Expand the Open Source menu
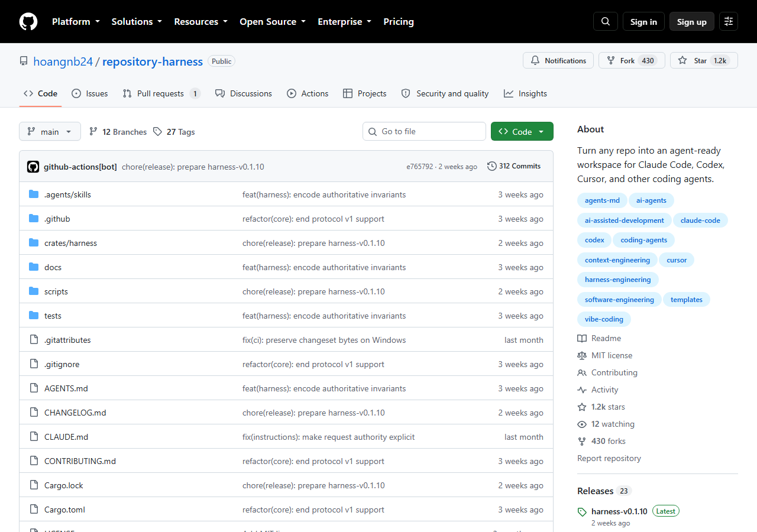The height and width of the screenshot is (532, 757). 273,22
